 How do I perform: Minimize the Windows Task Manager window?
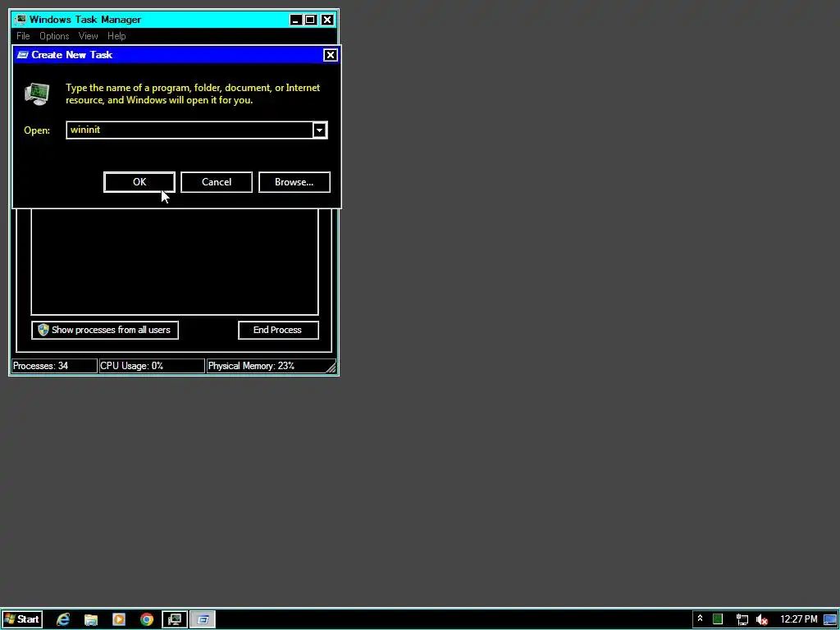pos(295,20)
